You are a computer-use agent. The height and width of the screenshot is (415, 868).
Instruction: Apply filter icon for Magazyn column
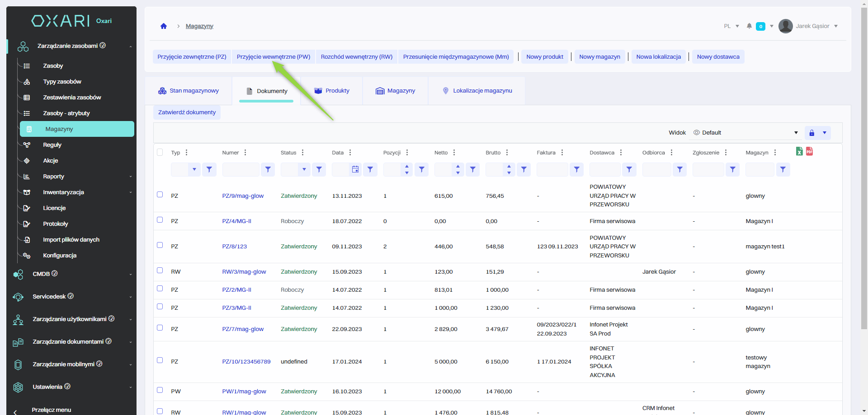[783, 169]
